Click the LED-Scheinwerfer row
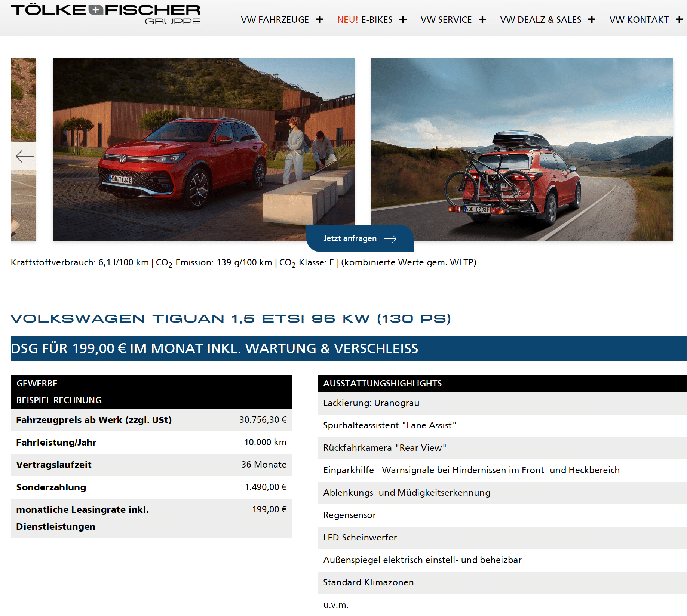687x616 pixels. point(502,538)
